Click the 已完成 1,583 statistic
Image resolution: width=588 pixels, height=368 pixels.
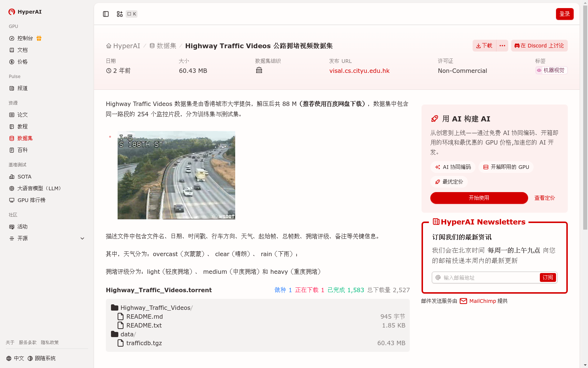point(346,290)
